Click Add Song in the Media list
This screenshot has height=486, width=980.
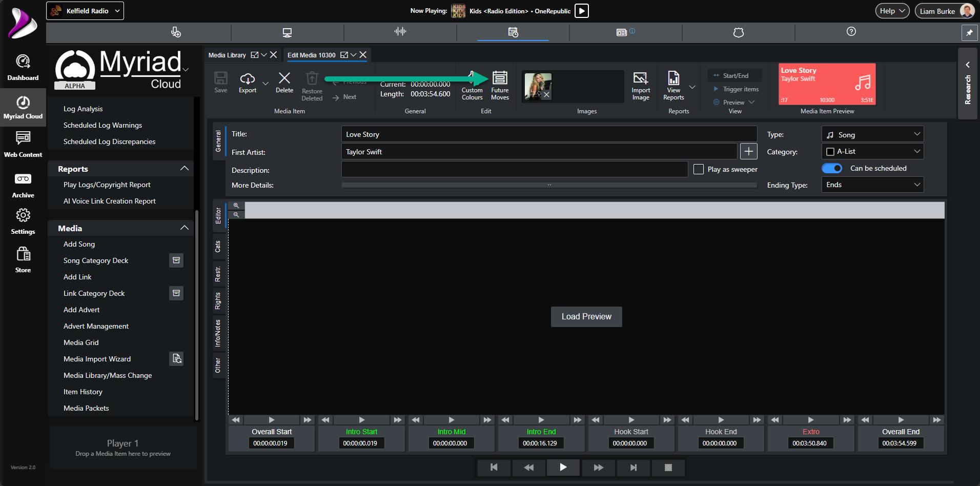[x=79, y=244]
